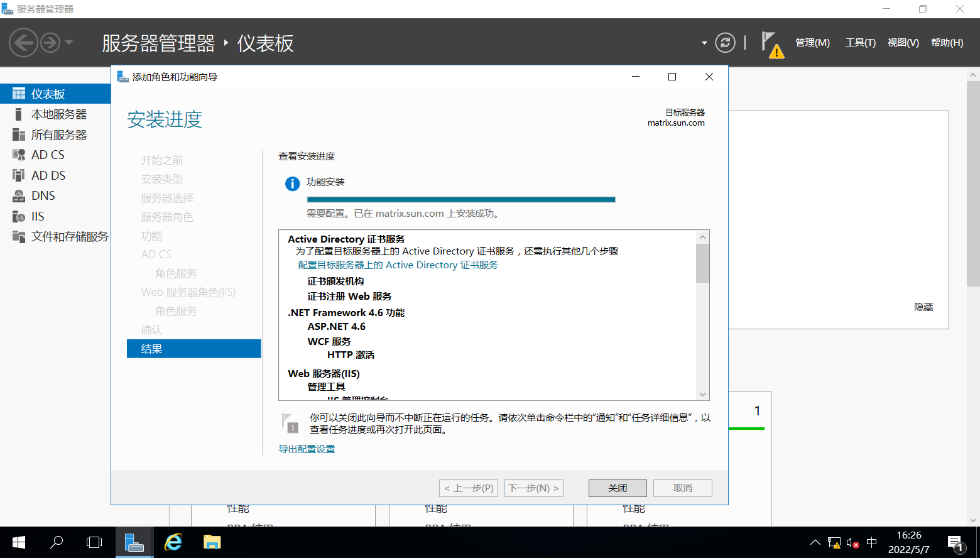Screen dimensions: 980x558
Task: Click 证书注册 Web 服务 in results list
Action: (x=349, y=296)
